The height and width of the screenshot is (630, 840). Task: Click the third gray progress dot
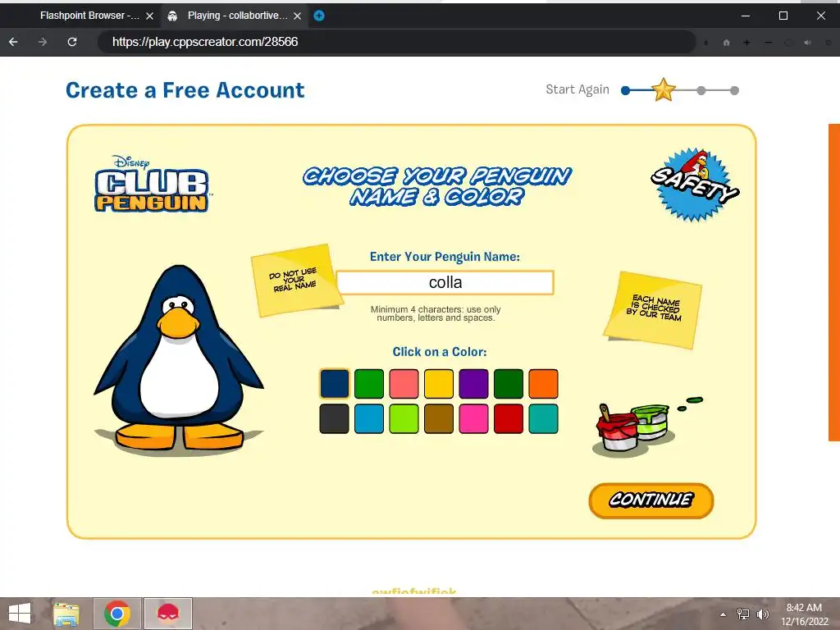[x=701, y=90]
